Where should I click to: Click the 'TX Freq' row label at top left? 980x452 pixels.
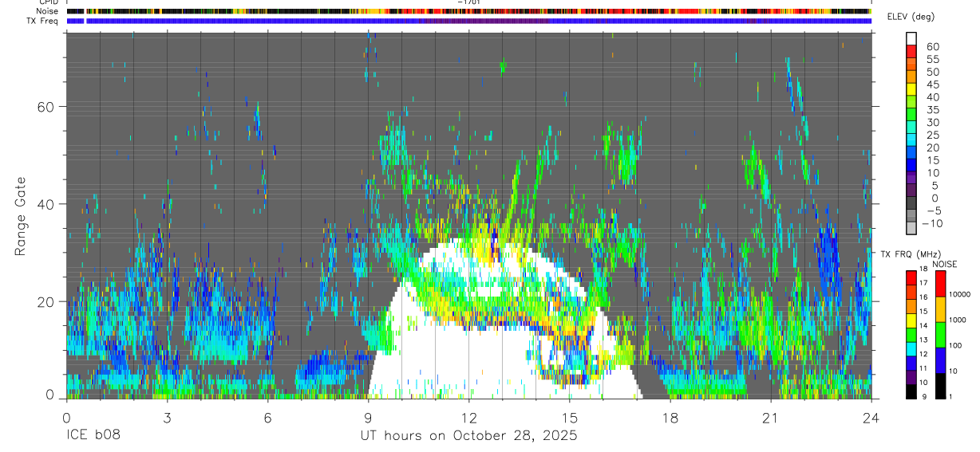tap(44, 21)
